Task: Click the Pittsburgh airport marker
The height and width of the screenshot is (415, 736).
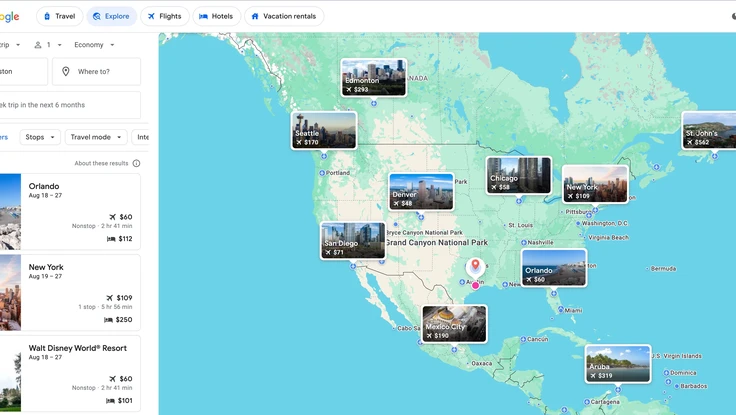Action: (x=561, y=212)
